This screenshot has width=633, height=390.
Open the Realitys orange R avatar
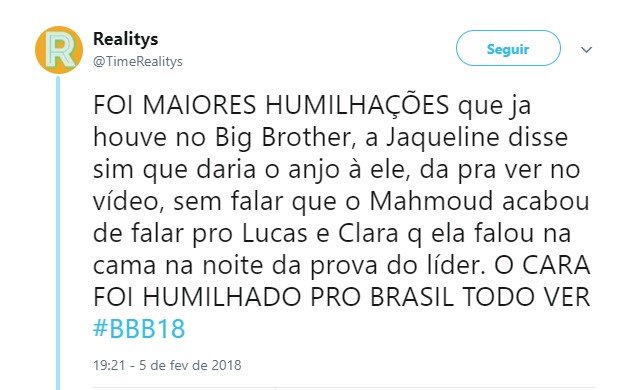click(x=59, y=50)
